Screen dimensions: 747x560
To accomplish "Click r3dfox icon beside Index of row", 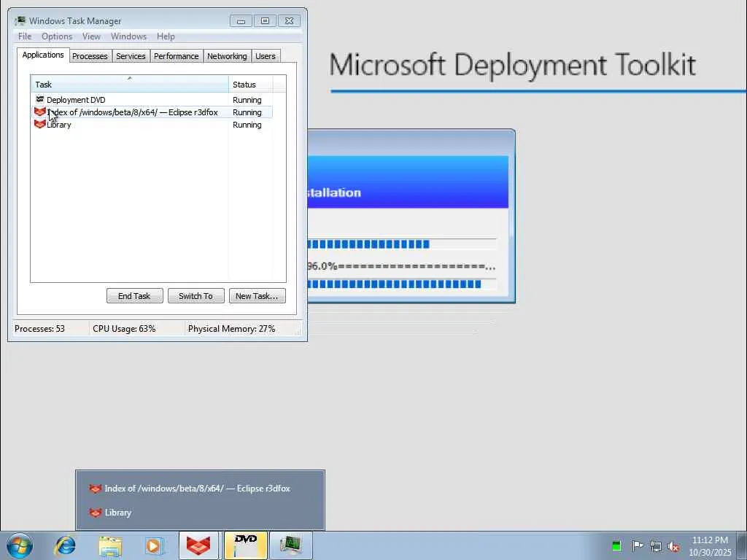I will (40, 112).
